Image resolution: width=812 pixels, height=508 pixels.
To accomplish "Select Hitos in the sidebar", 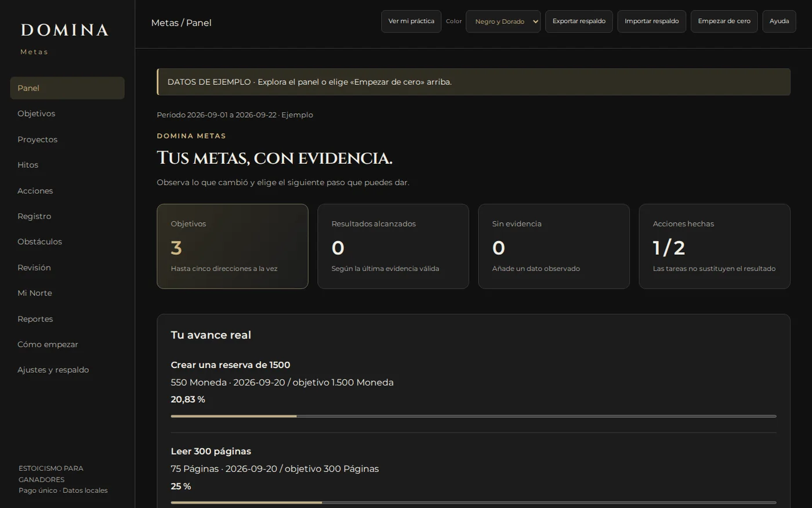I will [67, 165].
